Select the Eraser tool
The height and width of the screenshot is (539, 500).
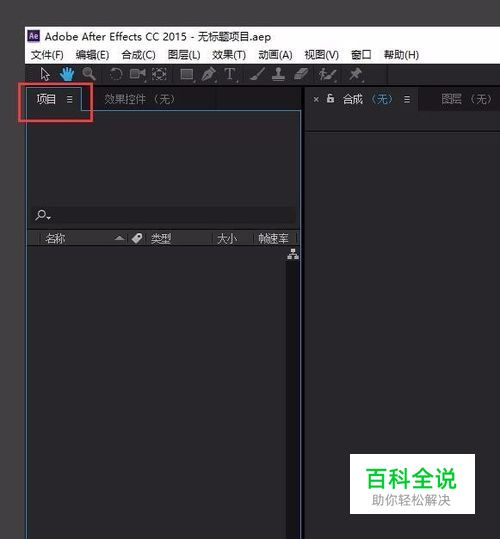point(301,74)
